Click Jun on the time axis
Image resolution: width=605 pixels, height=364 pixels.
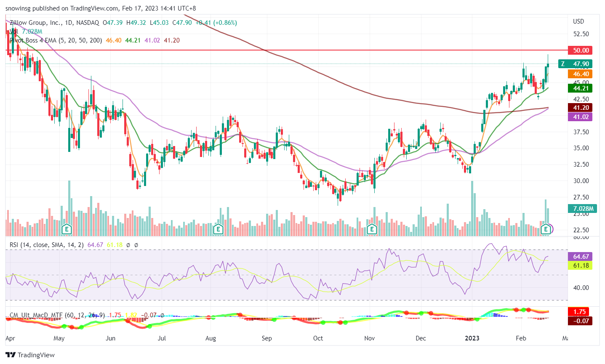pyautogui.click(x=110, y=338)
